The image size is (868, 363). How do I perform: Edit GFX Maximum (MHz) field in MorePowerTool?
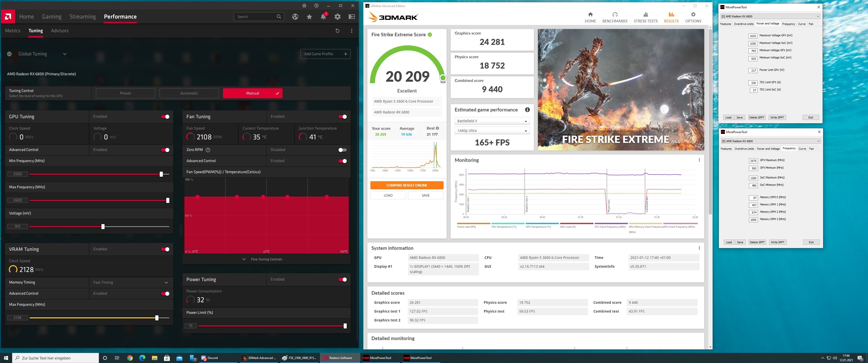coord(753,161)
